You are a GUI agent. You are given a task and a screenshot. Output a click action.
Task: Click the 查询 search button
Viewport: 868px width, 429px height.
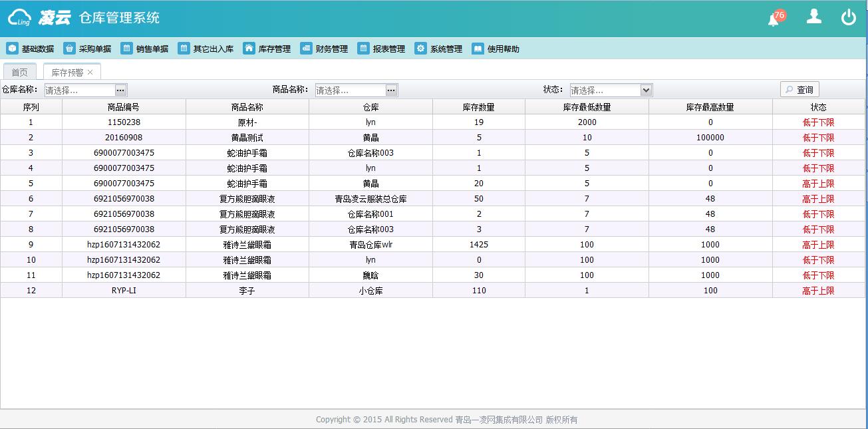(799, 90)
